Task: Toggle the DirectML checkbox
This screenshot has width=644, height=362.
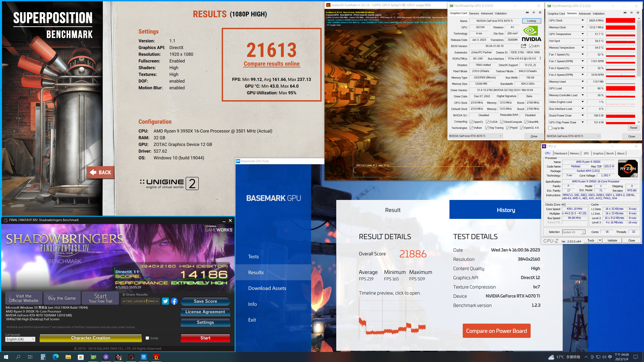Action: point(526,122)
